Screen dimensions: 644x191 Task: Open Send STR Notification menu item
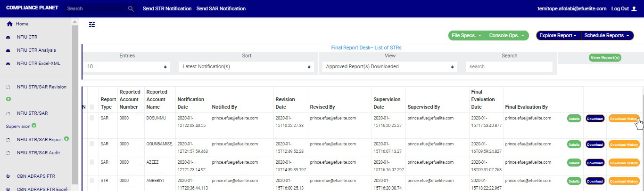(x=167, y=8)
